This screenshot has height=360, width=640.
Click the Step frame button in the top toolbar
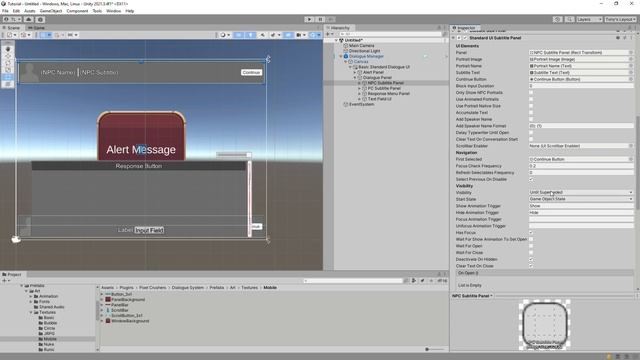(x=331, y=19)
